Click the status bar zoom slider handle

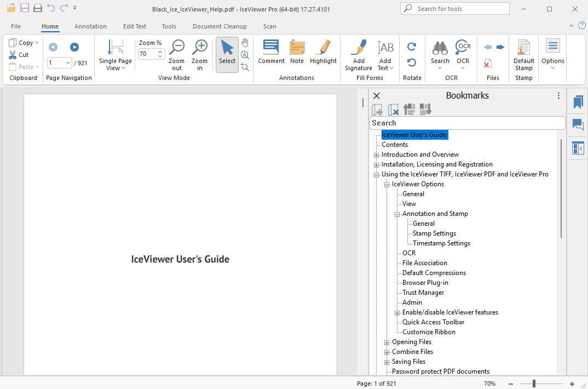pyautogui.click(x=534, y=384)
